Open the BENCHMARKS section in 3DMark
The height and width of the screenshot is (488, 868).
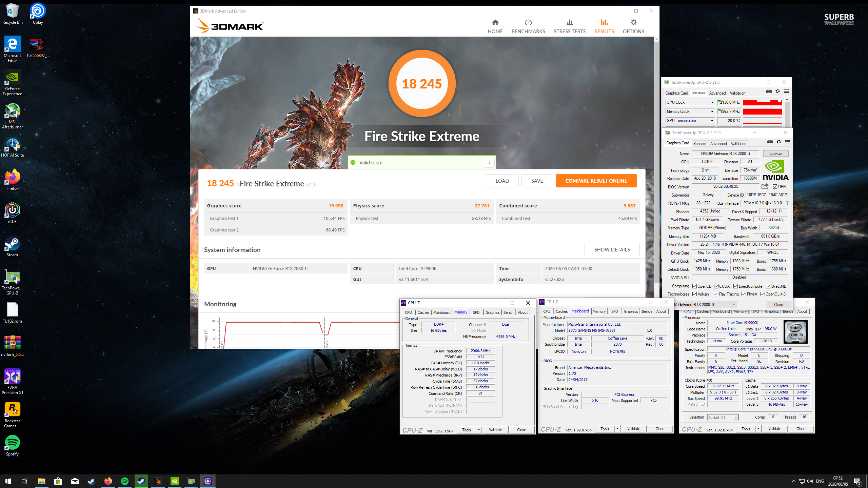(x=528, y=26)
